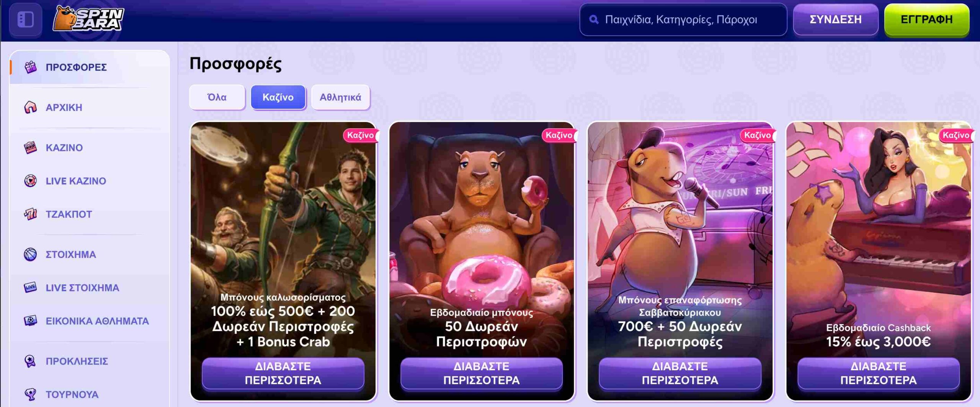Switch to the Αθλητικά filter tab
The image size is (980, 407).
[x=340, y=97]
